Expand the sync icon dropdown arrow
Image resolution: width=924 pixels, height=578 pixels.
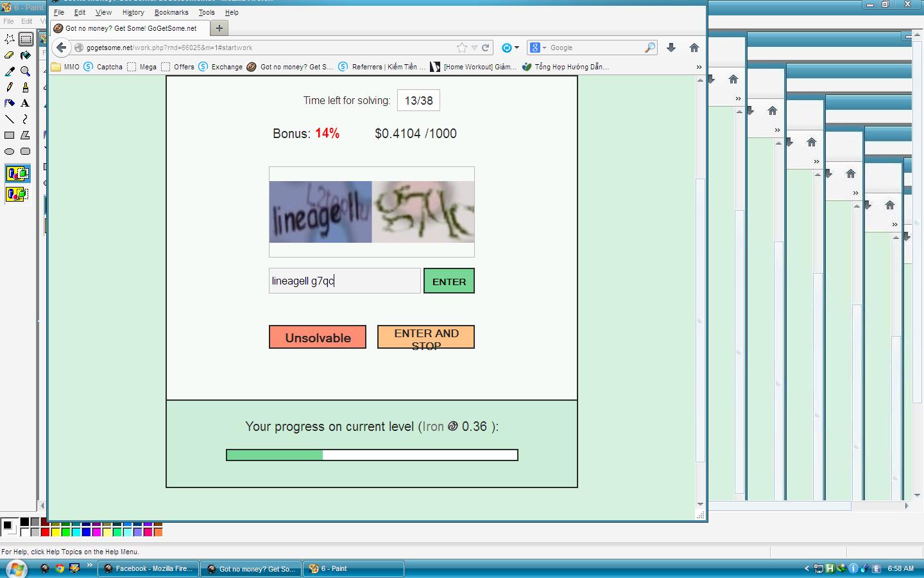[517, 48]
